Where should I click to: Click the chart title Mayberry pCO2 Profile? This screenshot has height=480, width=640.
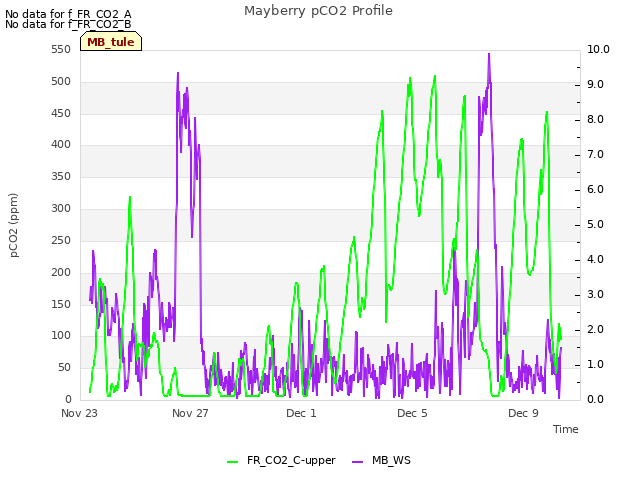point(318,11)
